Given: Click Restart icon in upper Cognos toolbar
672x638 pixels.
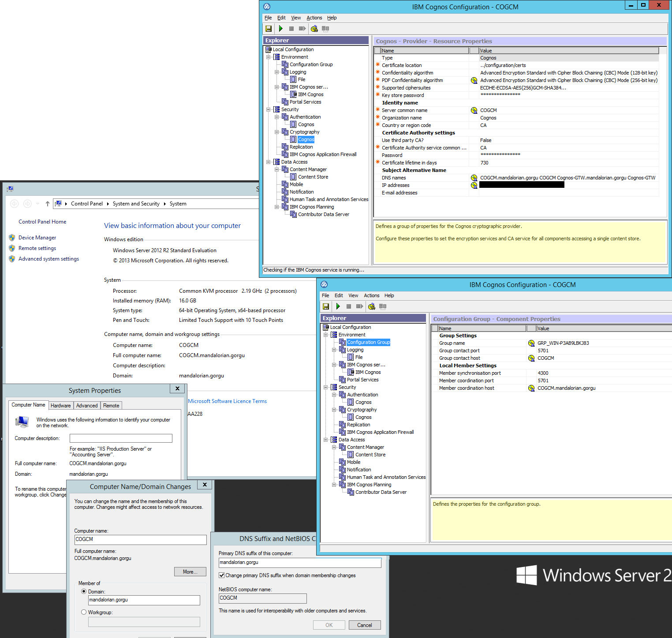Looking at the screenshot, I should click(302, 29).
